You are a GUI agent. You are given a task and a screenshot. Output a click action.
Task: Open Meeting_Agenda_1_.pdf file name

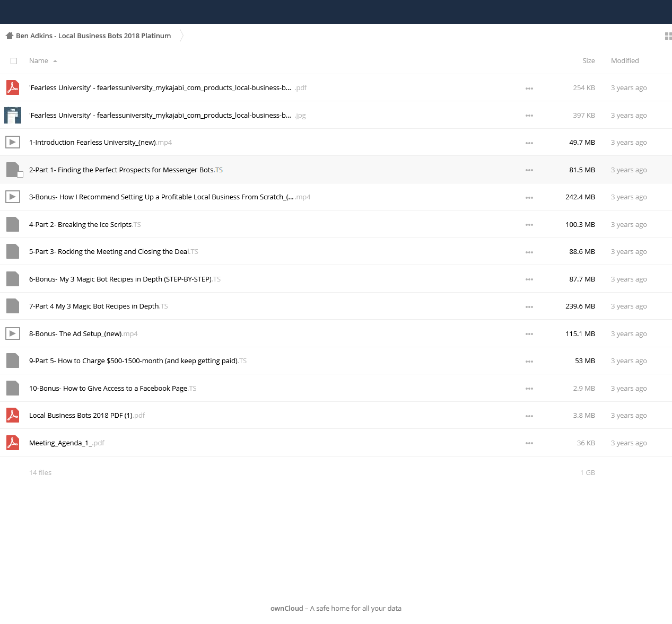(x=67, y=443)
